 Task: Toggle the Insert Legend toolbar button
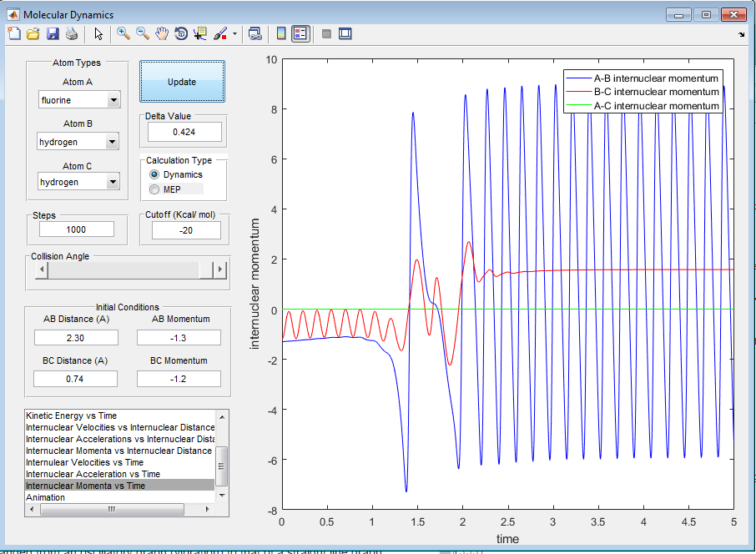click(301, 34)
